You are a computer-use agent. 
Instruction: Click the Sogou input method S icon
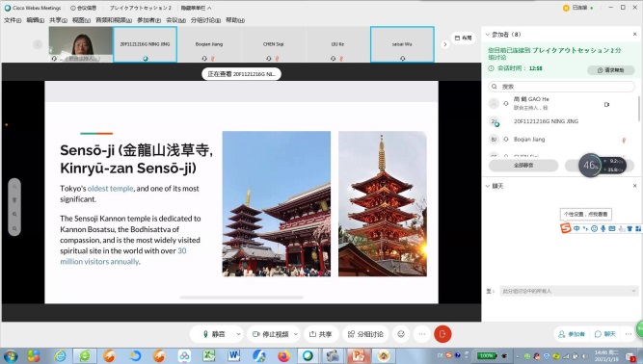click(x=566, y=228)
